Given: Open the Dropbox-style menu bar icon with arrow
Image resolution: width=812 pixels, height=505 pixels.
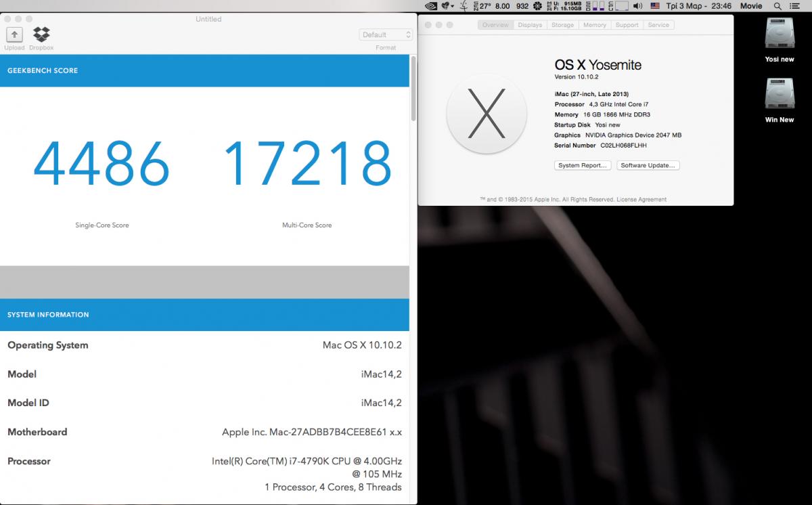Looking at the screenshot, I should pyautogui.click(x=447, y=5).
